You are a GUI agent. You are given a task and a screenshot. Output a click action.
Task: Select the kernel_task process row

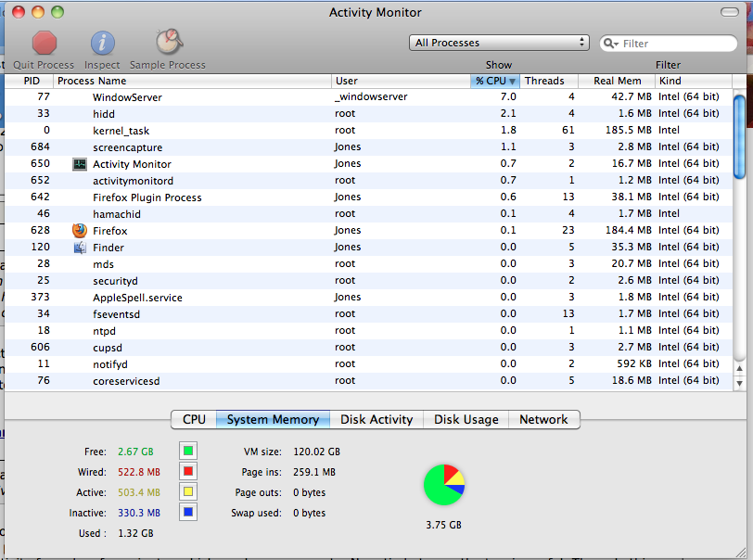pos(368,130)
